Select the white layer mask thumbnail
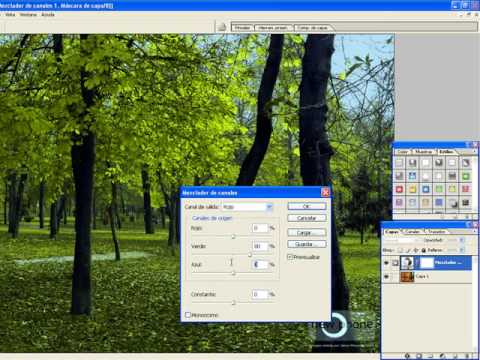 pos(427,263)
